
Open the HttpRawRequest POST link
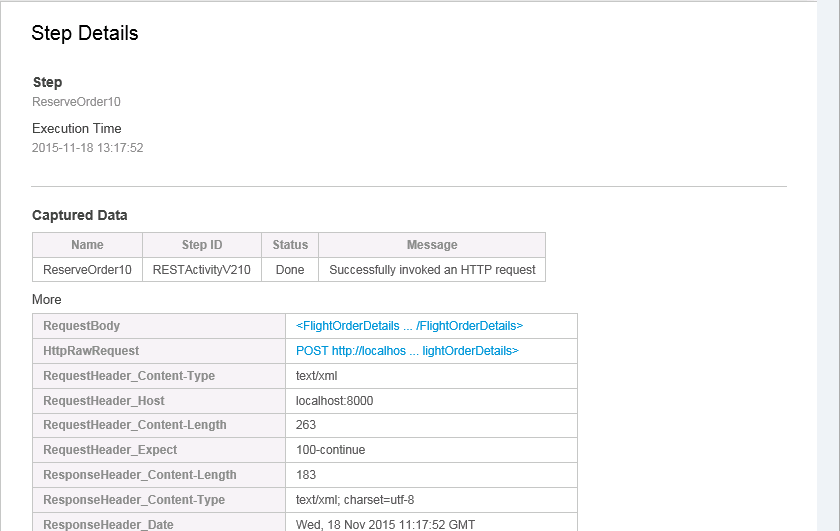click(407, 351)
